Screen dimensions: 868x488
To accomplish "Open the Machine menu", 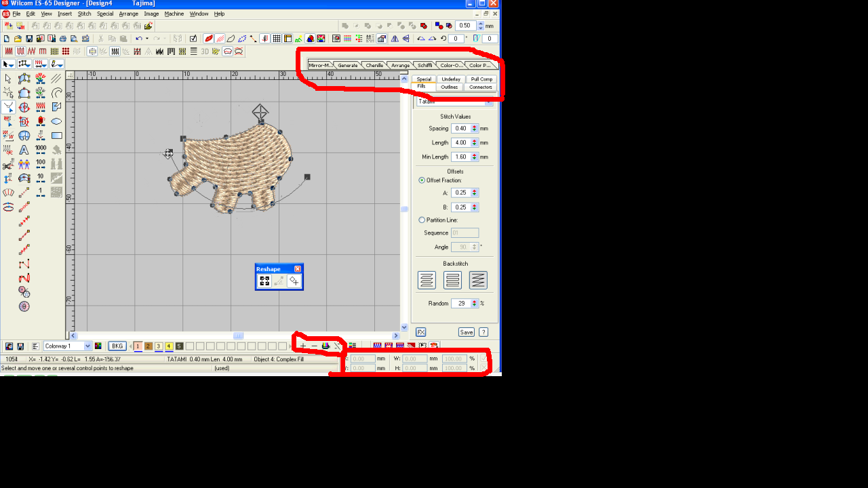I will pyautogui.click(x=174, y=14).
